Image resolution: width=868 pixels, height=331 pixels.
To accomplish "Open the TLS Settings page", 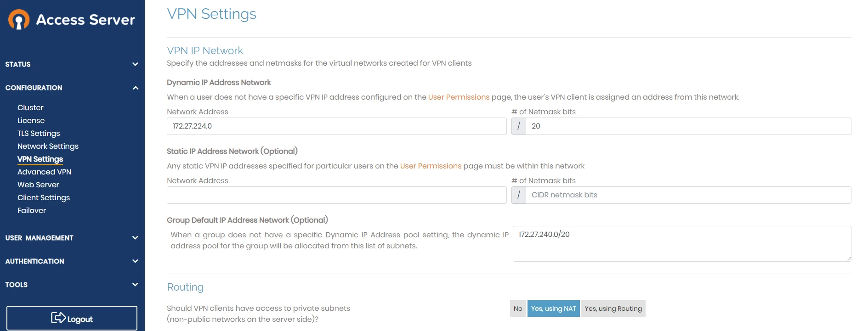I will [x=39, y=133].
